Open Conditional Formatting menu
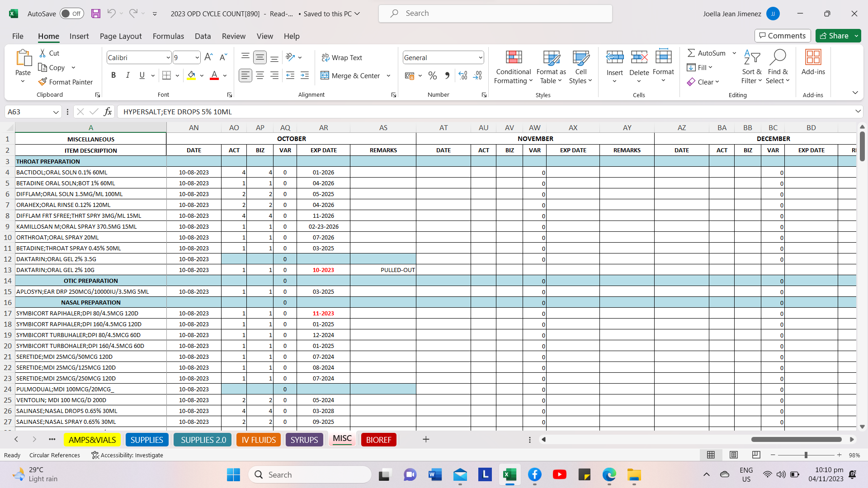Viewport: 868px width, 488px height. pos(513,67)
